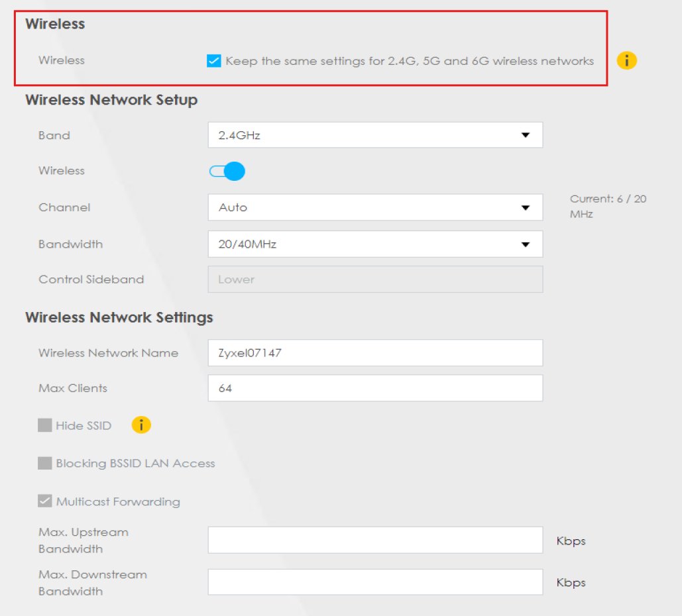Click the Wireless Network Name label

[x=108, y=352]
